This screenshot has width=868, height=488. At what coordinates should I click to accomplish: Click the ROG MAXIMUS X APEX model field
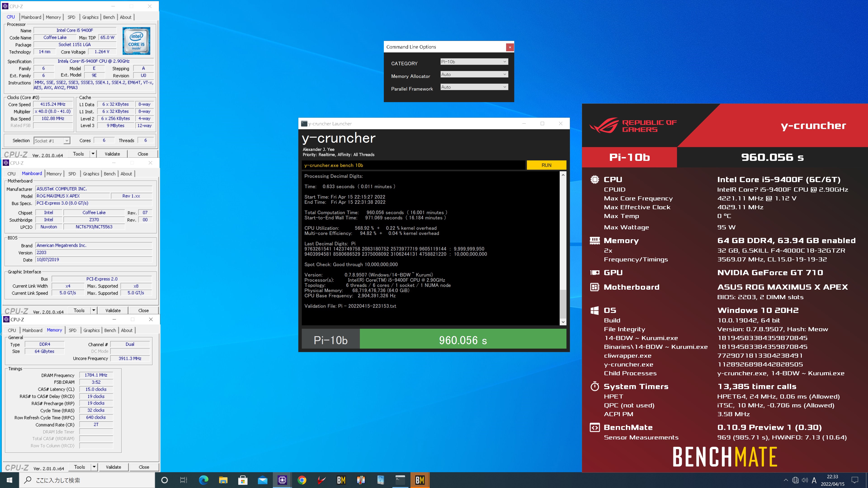click(73, 196)
